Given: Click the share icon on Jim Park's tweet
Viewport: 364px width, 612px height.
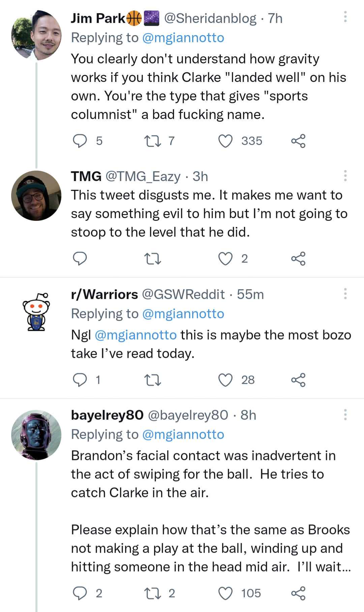Looking at the screenshot, I should click(301, 141).
